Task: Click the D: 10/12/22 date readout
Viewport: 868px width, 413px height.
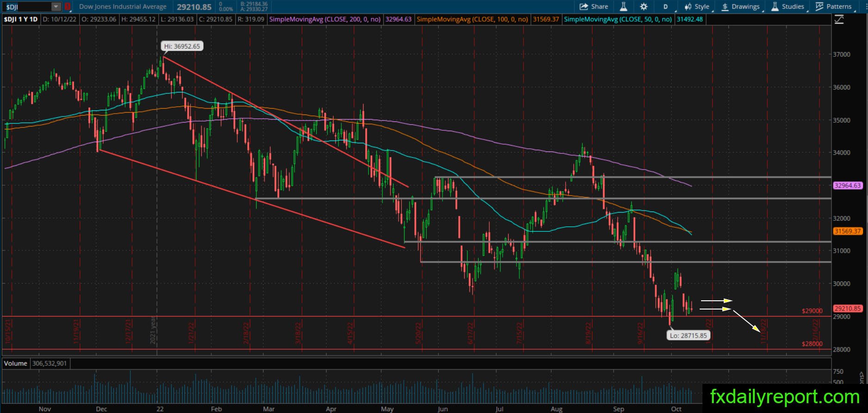Action: click(60, 19)
